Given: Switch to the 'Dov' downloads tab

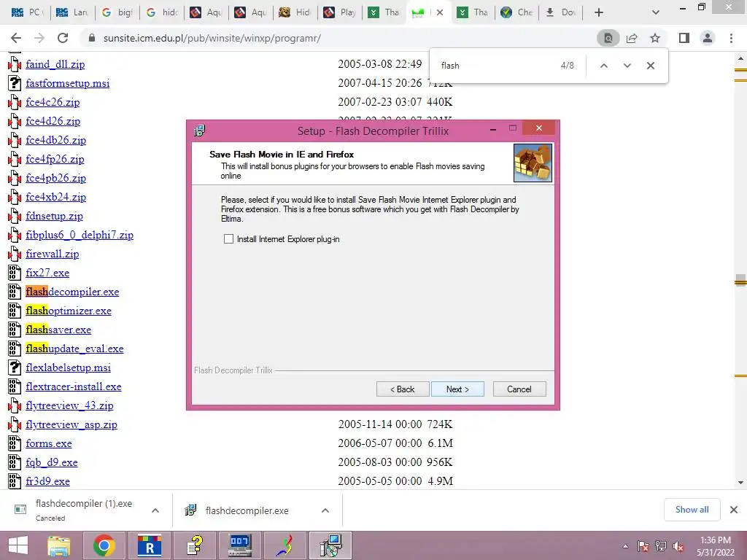Looking at the screenshot, I should coord(561,12).
